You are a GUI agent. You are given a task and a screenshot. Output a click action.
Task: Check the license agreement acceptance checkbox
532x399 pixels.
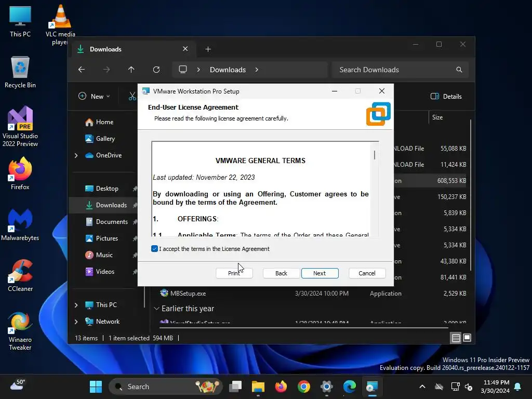(154, 249)
